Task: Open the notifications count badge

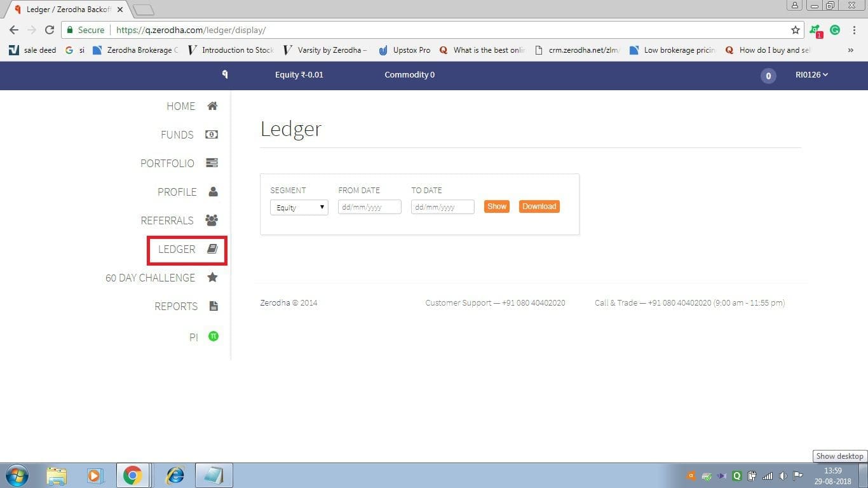Action: (x=768, y=76)
